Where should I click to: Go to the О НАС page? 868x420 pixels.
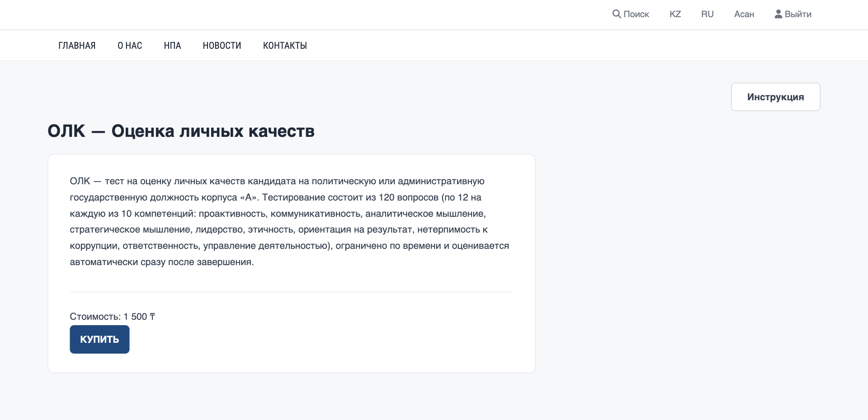(x=130, y=46)
